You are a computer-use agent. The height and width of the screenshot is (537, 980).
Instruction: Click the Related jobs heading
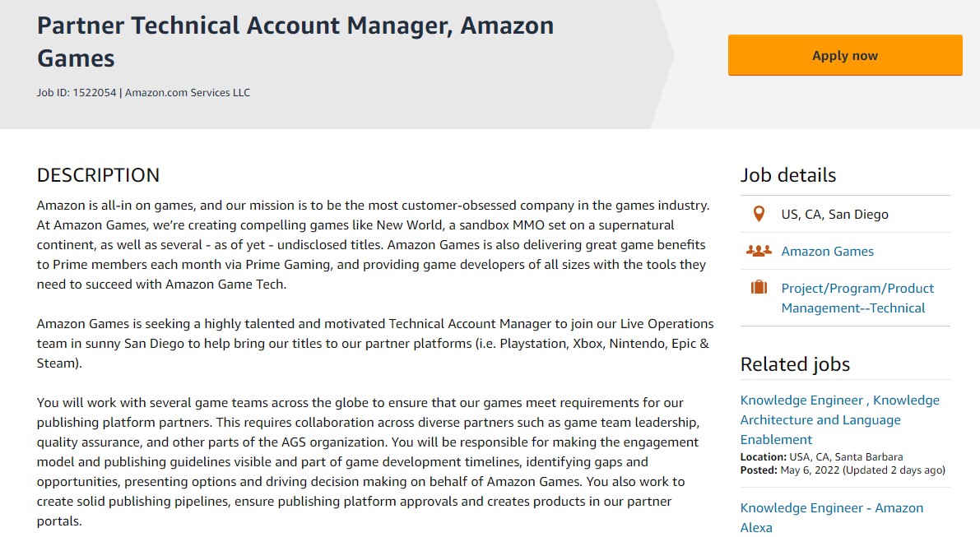pyautogui.click(x=795, y=364)
